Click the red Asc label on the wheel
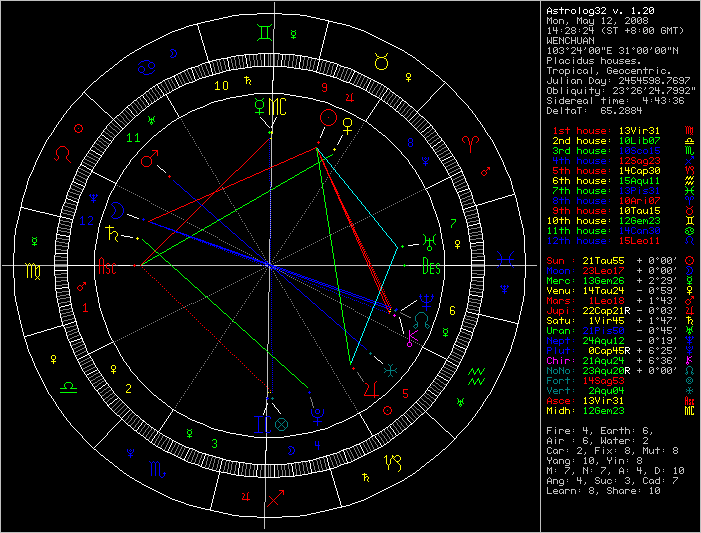Viewport: 701px width, 533px height. (106, 267)
